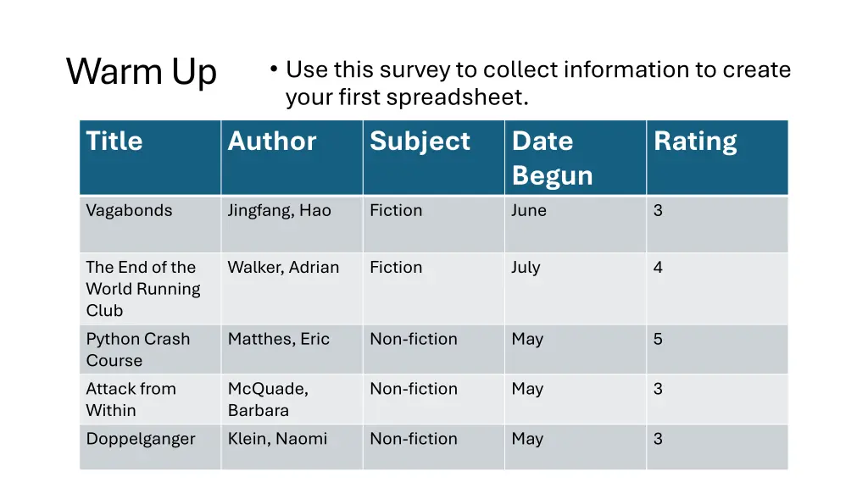Image resolution: width=868 pixels, height=488 pixels.
Task: Click the rating 5 cell
Action: pyautogui.click(x=717, y=350)
